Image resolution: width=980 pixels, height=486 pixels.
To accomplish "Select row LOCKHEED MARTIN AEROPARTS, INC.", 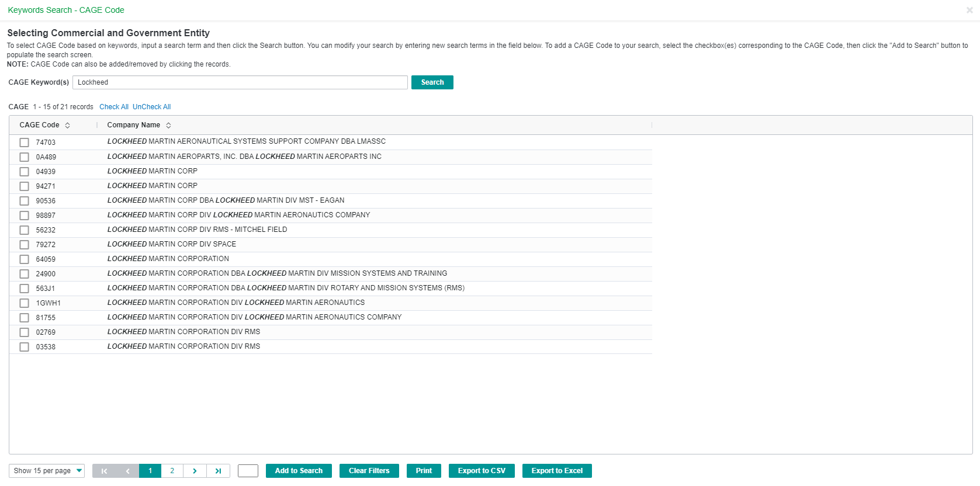I will pos(331,157).
